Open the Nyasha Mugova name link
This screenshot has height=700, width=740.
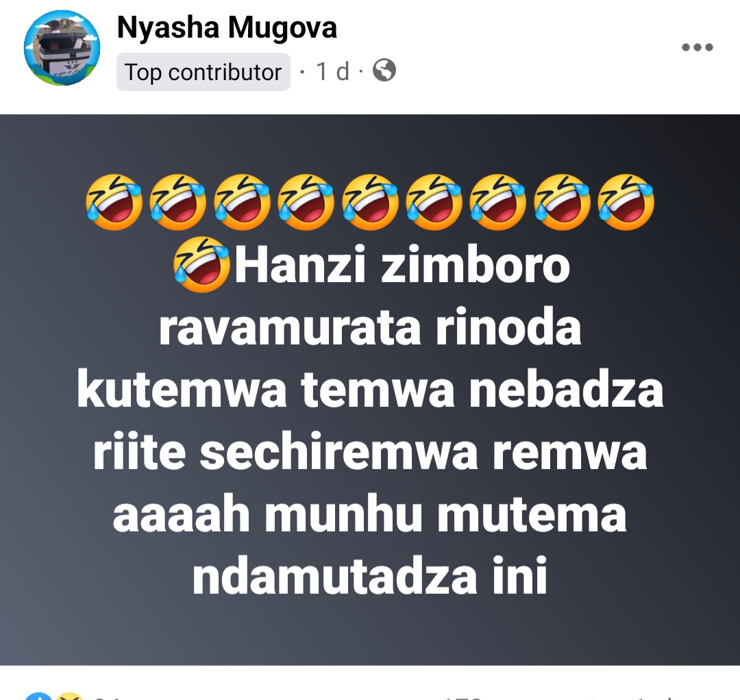227,27
